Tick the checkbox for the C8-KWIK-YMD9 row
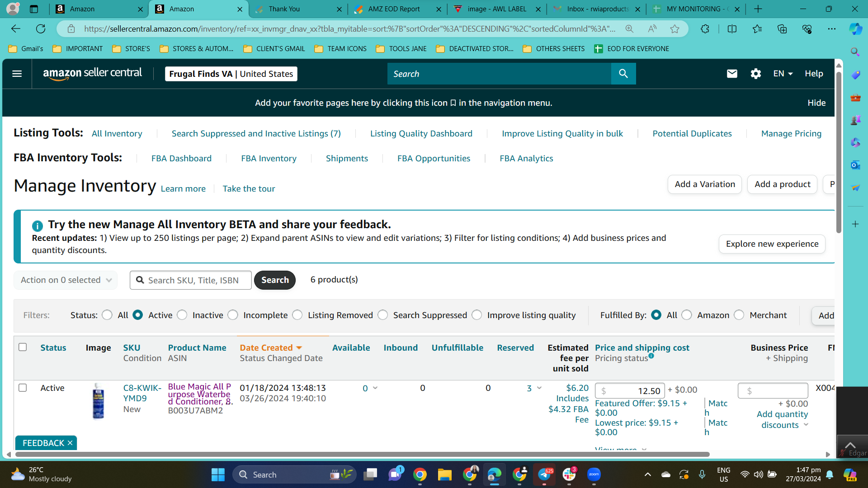Image resolution: width=868 pixels, height=488 pixels. click(x=23, y=388)
